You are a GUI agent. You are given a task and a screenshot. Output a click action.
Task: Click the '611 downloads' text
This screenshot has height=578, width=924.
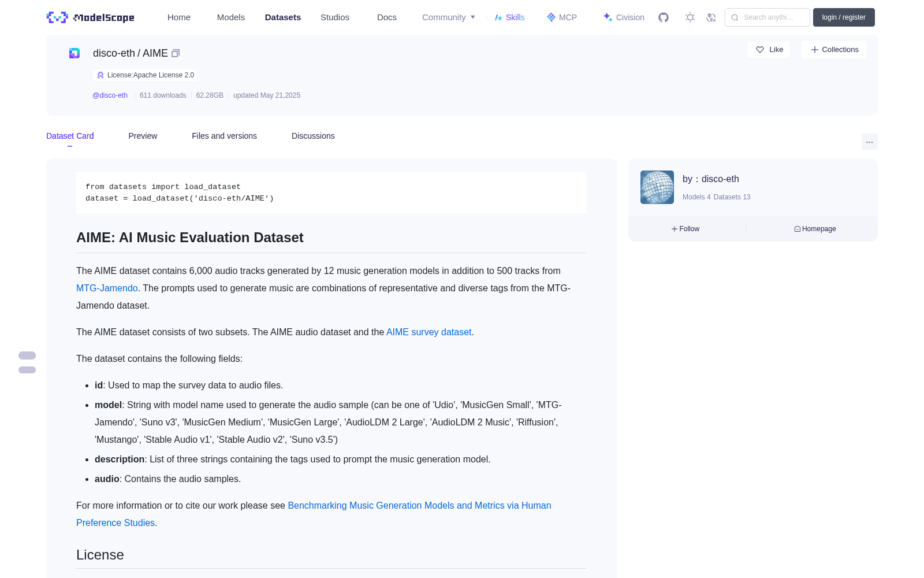163,95
